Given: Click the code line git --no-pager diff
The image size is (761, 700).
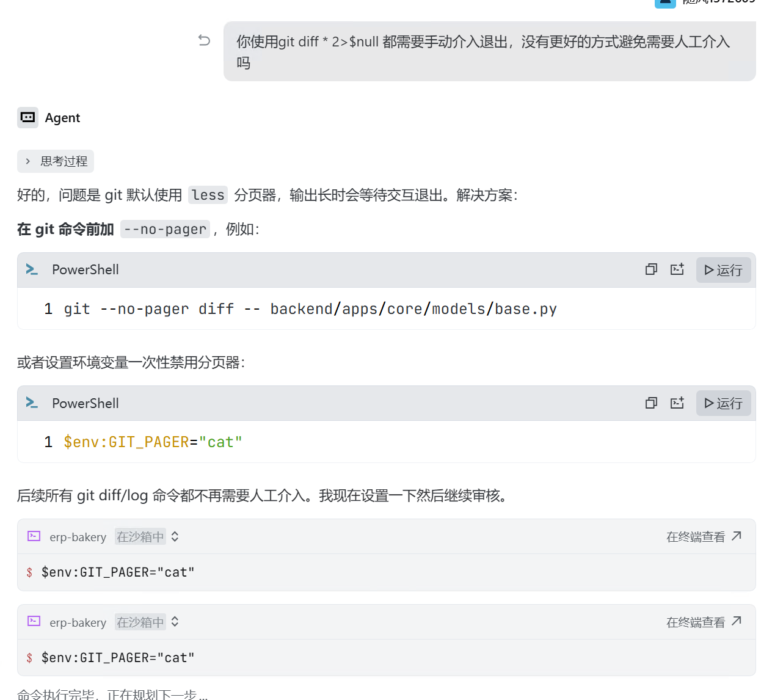Looking at the screenshot, I should (310, 309).
